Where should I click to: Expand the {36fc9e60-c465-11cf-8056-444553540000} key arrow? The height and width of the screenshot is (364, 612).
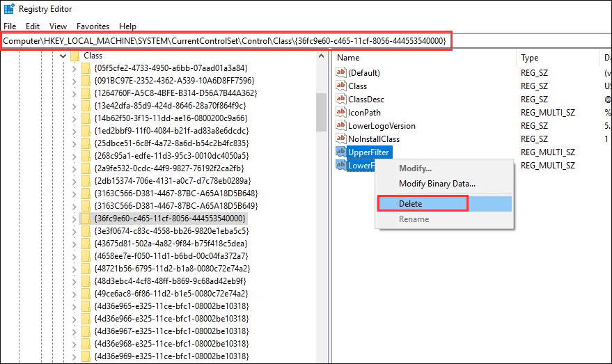point(74,219)
